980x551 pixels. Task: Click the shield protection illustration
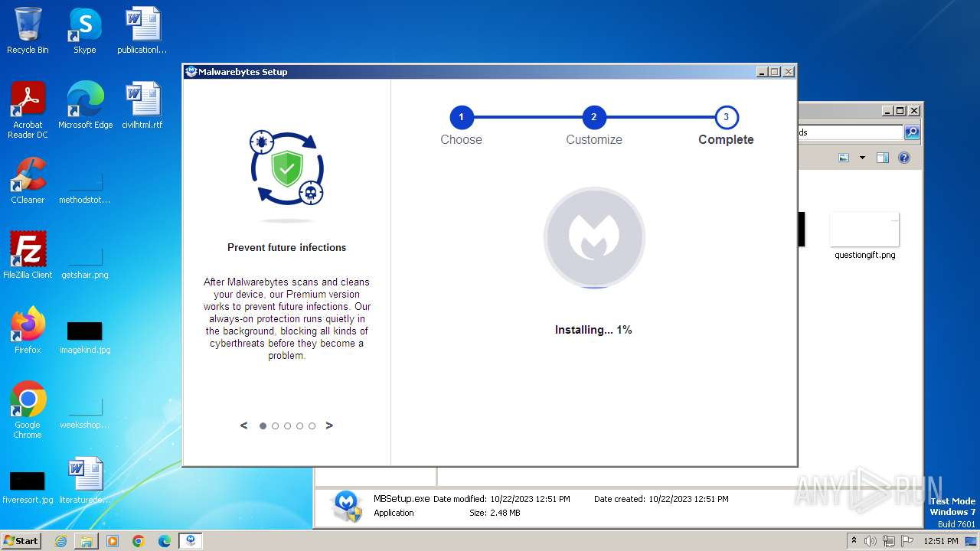(287, 168)
